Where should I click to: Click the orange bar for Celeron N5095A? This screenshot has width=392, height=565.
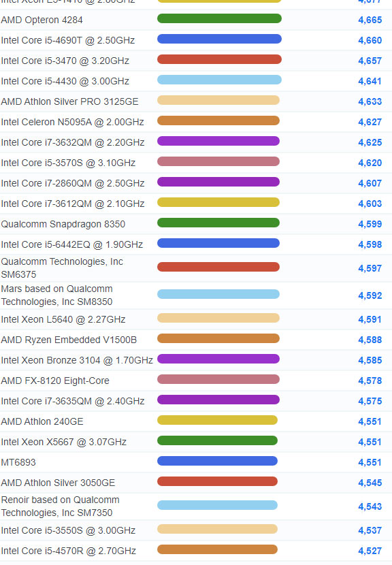pyautogui.click(x=218, y=120)
